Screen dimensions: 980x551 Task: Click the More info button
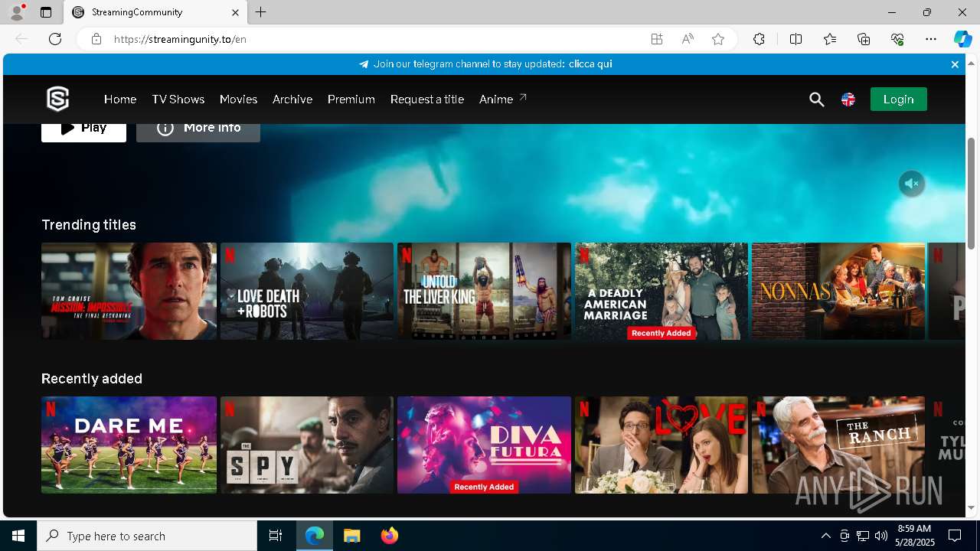click(198, 132)
